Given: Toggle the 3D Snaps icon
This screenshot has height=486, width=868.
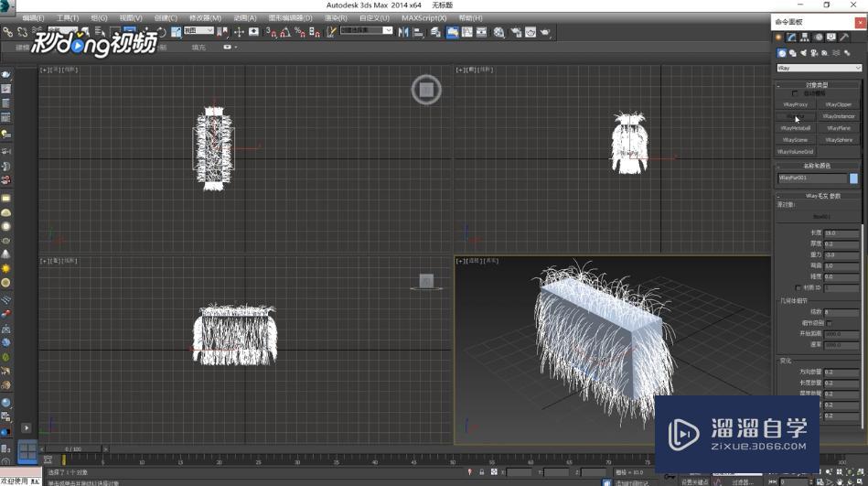Looking at the screenshot, I should pyautogui.click(x=271, y=32).
